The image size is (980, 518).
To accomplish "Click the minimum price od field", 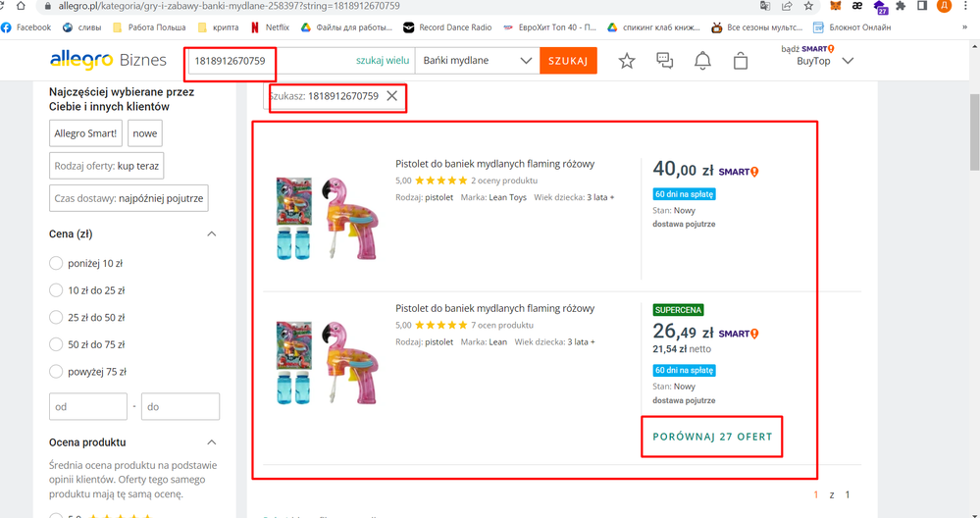I will [88, 406].
